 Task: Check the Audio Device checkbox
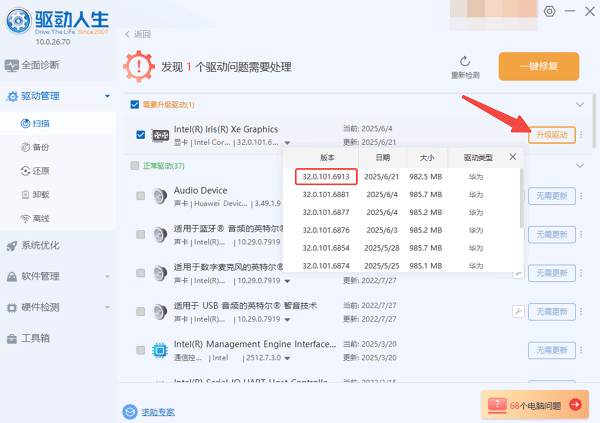[x=140, y=196]
